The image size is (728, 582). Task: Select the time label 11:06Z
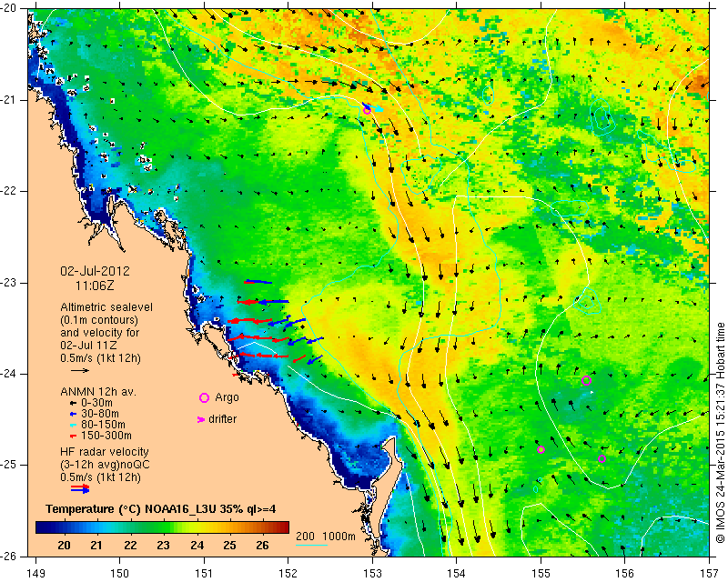pos(95,286)
